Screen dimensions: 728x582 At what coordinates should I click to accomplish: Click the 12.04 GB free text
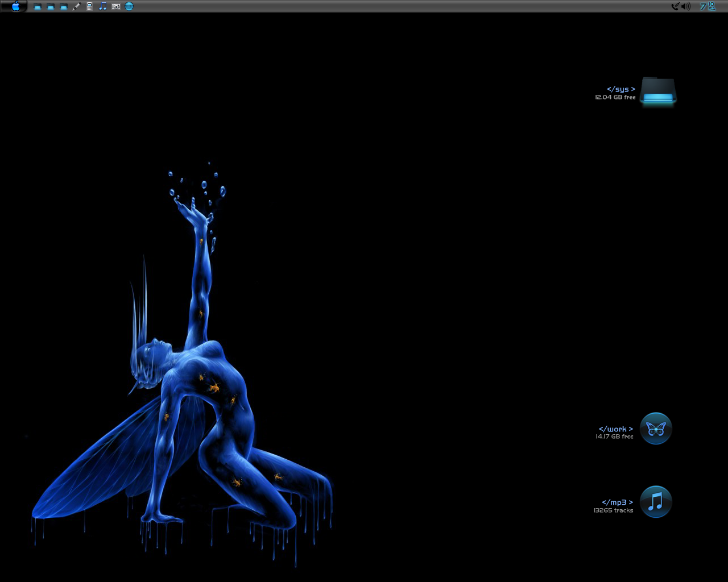615,97
